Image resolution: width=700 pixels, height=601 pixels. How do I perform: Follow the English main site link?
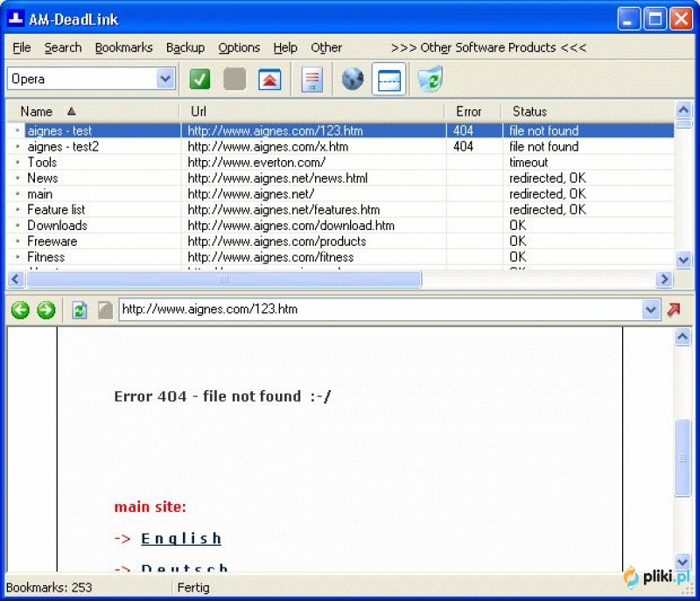coord(181,539)
